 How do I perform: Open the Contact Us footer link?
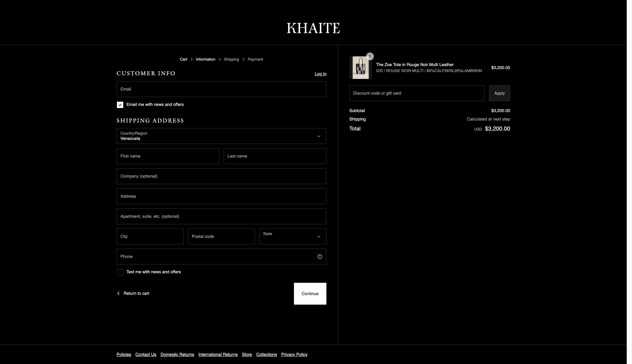coord(146,354)
